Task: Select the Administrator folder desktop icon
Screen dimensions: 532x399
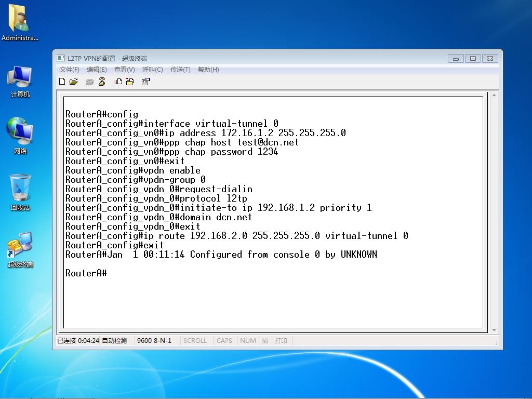Action: pyautogui.click(x=20, y=23)
